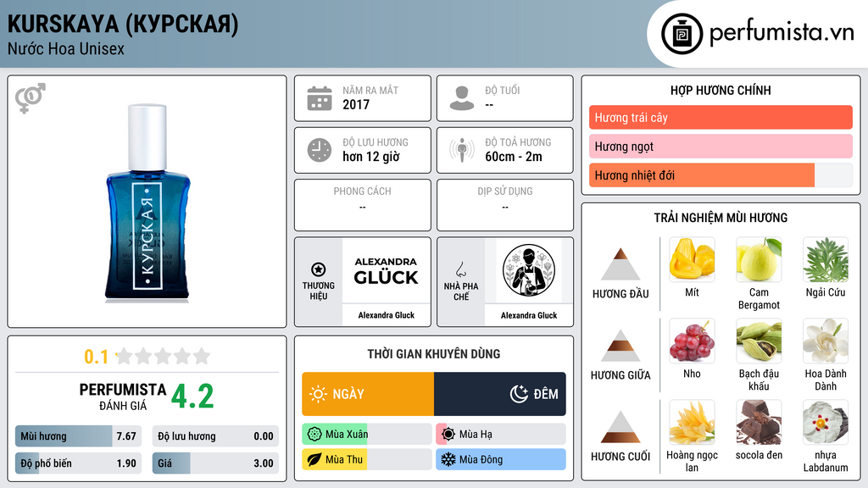This screenshot has width=868, height=488.
Task: Select the Đêm nighttime bar
Action: tap(500, 394)
